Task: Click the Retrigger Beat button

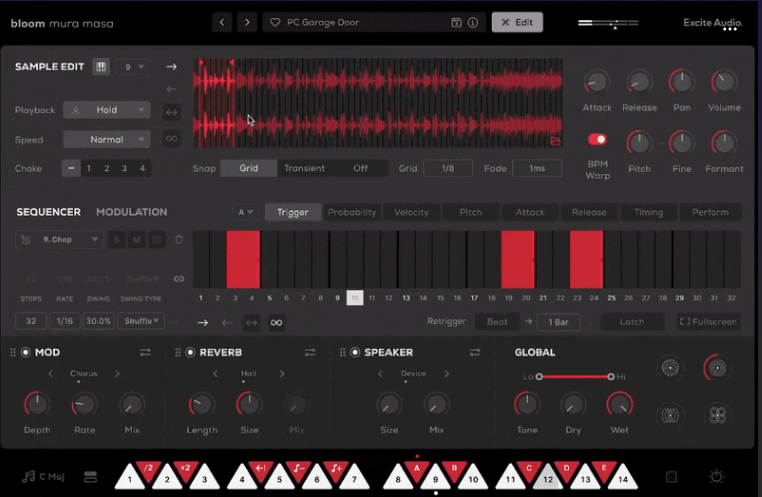Action: [x=497, y=322]
